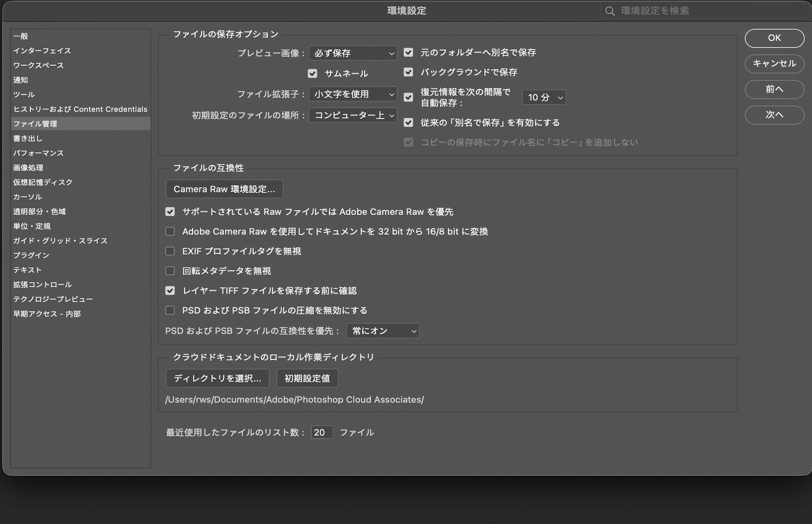
Task: Uncheck 元のフォルダーへ別名で保存
Action: point(409,52)
